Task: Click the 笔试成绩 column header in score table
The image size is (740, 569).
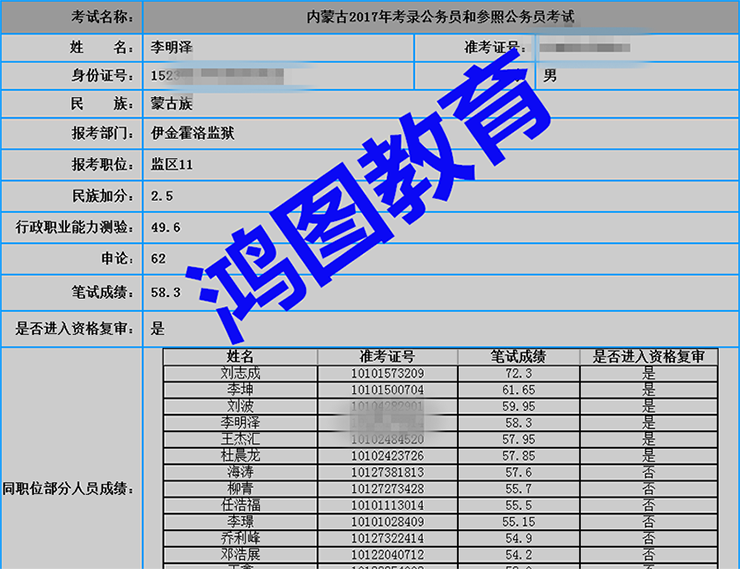Action: pyautogui.click(x=518, y=357)
